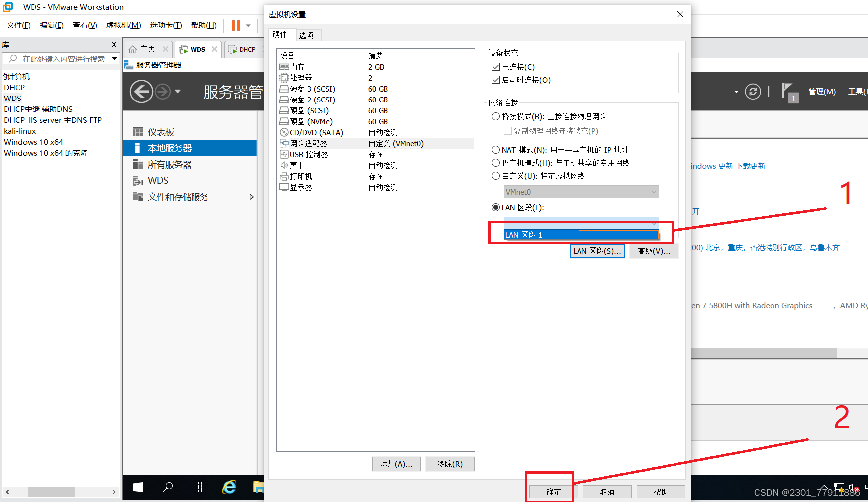The image size is (868, 502).
Task: Select the display (显示器) icon
Action: click(x=284, y=187)
